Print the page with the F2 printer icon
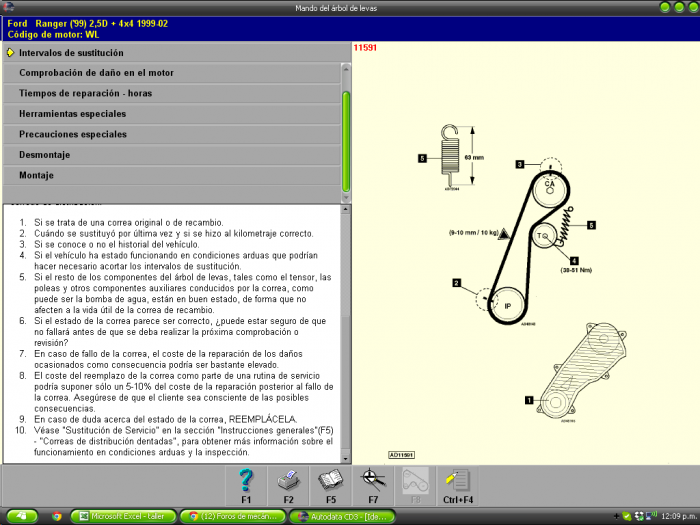This screenshot has height=525, width=700. click(288, 486)
